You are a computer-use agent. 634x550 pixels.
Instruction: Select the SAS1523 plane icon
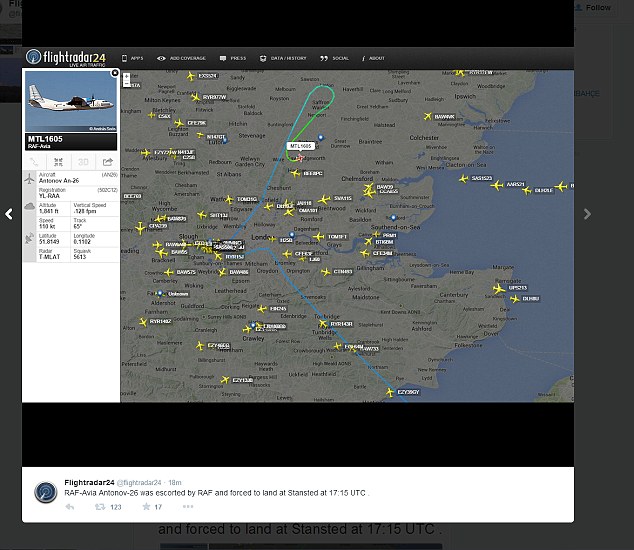click(464, 178)
